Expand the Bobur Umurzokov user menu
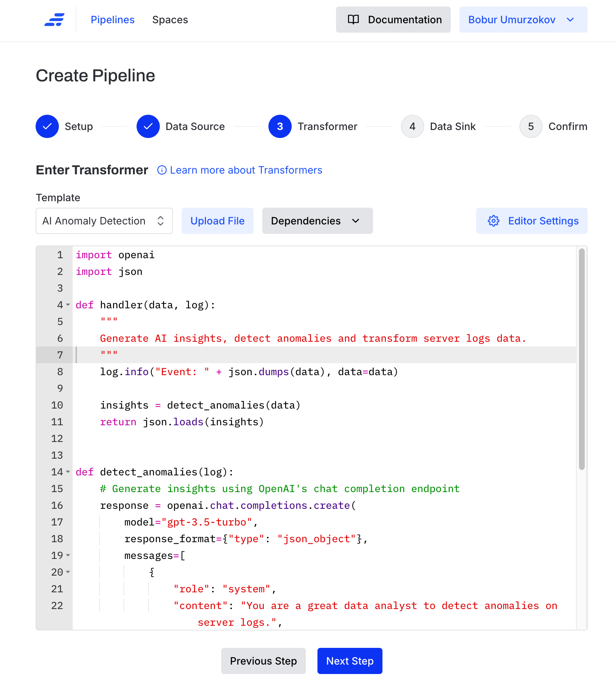This screenshot has width=616, height=690. (x=523, y=20)
